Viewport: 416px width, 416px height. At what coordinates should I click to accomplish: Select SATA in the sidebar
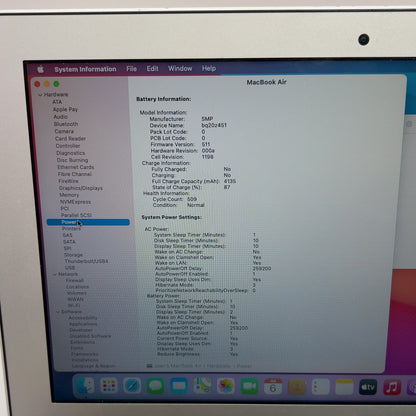[x=69, y=241]
